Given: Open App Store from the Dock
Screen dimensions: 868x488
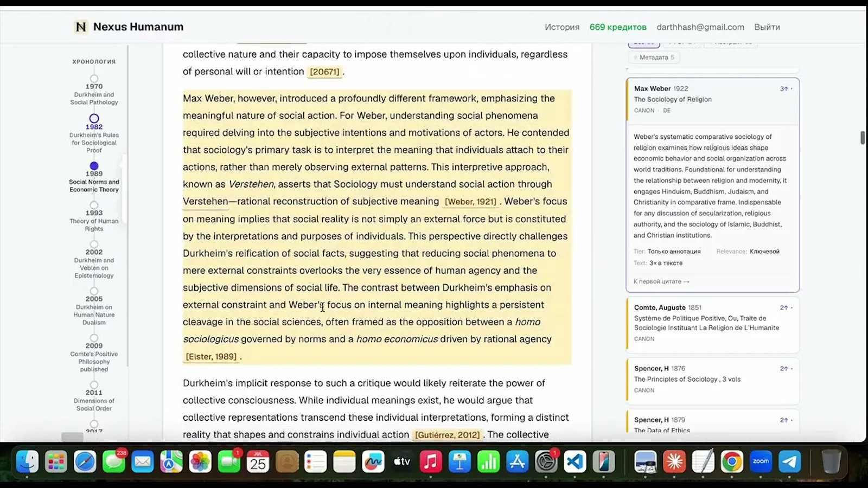Looking at the screenshot, I should click(x=517, y=462).
